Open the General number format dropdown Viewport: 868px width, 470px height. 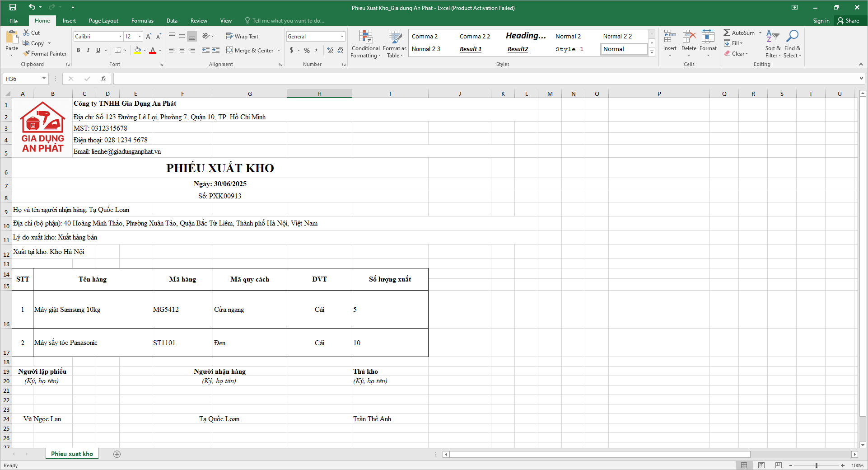point(342,36)
